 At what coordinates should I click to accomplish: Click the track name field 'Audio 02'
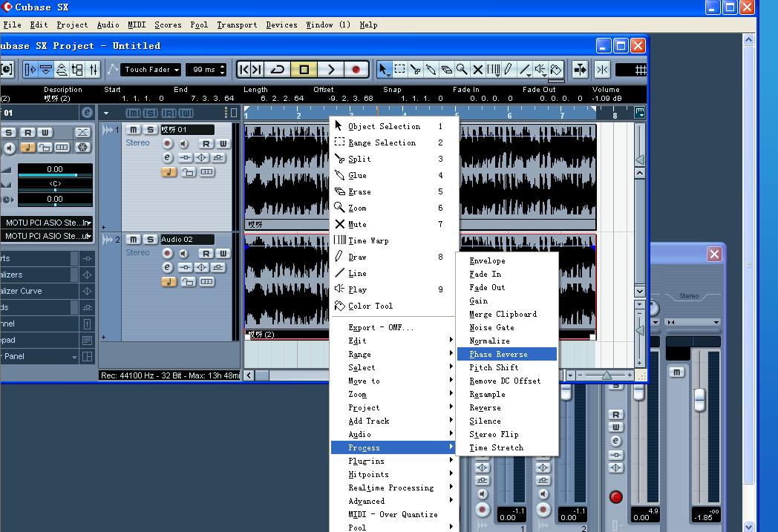(x=187, y=239)
